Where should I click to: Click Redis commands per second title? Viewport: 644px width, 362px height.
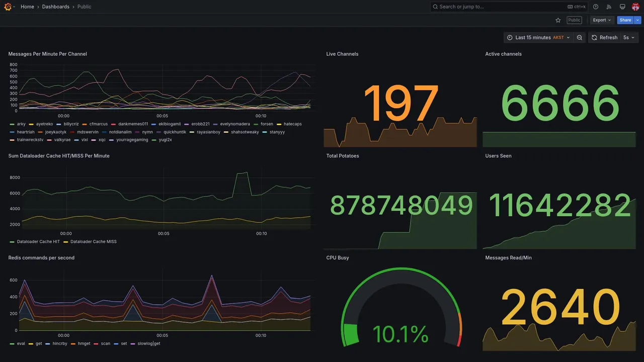(x=41, y=258)
